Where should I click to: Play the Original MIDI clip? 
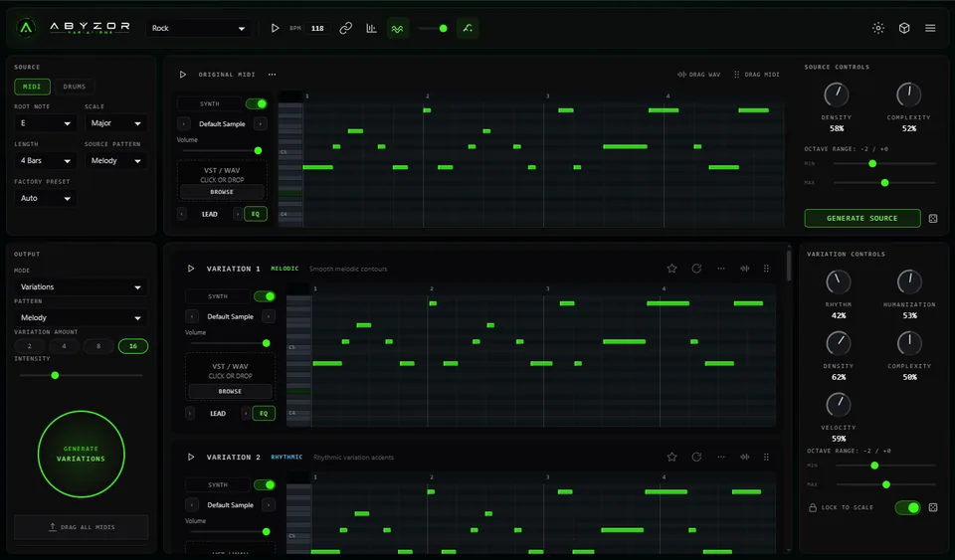(x=183, y=75)
